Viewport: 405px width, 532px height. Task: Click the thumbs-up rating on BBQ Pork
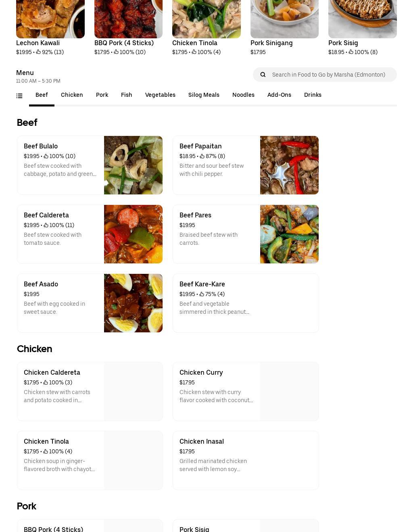pyautogui.click(x=116, y=52)
